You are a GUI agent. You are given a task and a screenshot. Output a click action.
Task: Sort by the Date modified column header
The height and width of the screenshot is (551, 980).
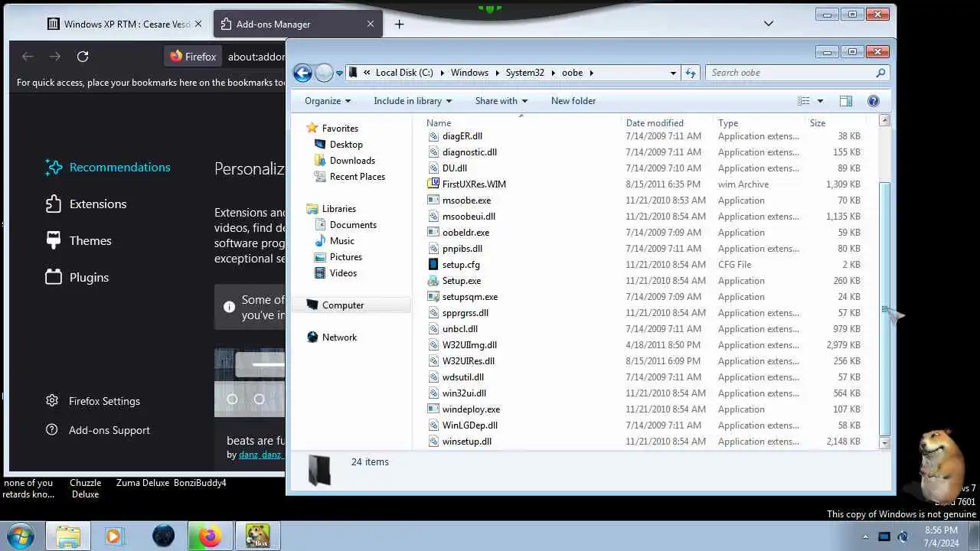(x=655, y=123)
